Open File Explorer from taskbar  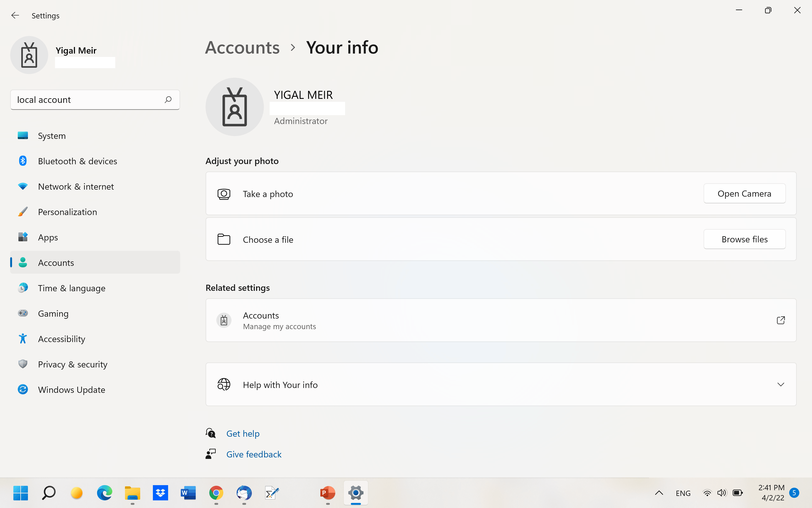(x=133, y=493)
